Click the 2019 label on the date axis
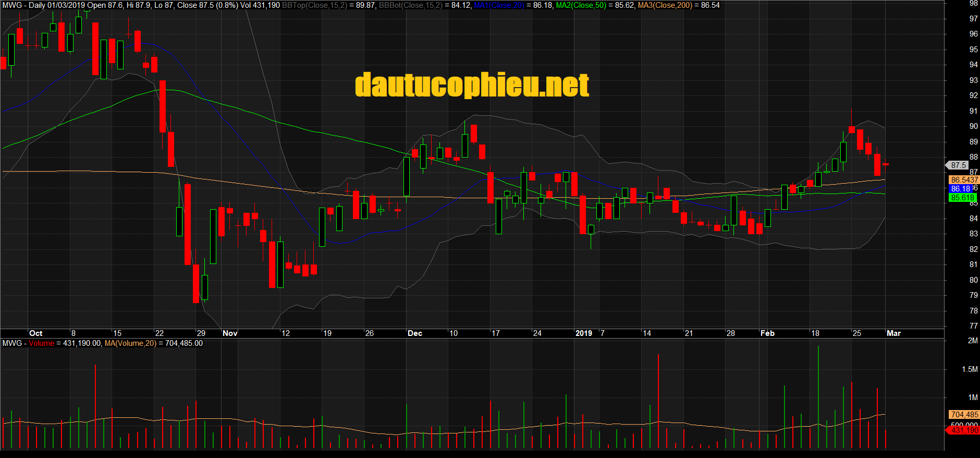This screenshot has width=980, height=458. 583,333
